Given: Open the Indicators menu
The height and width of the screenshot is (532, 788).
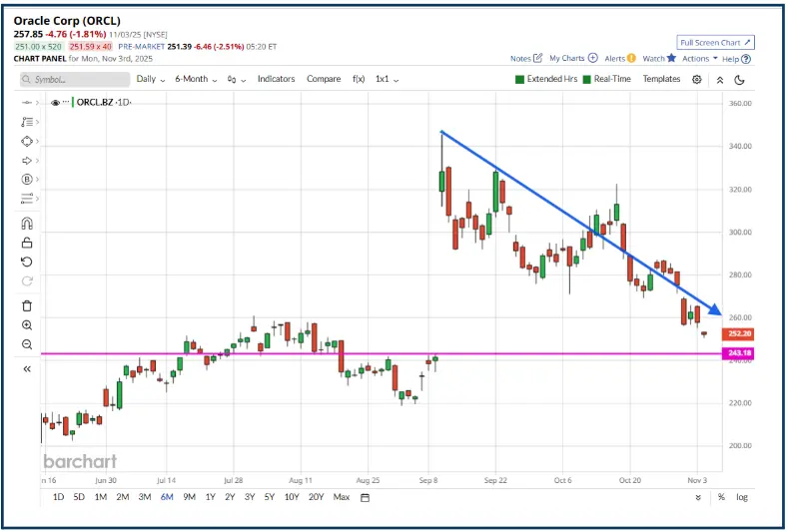Looking at the screenshot, I should pos(277,79).
